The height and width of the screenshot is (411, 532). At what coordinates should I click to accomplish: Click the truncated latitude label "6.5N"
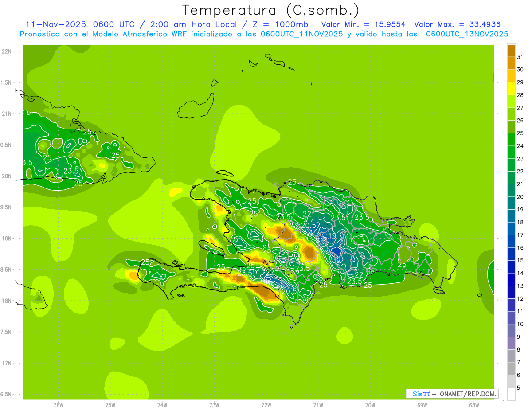point(6,395)
